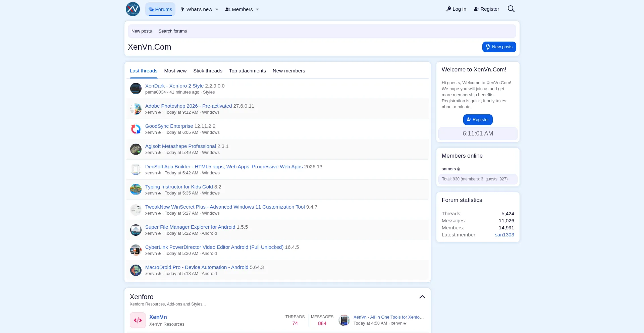The width and height of the screenshot is (644, 333).
Task: Open CyberLink PowerDirector Video Editor thread
Action: (x=214, y=247)
